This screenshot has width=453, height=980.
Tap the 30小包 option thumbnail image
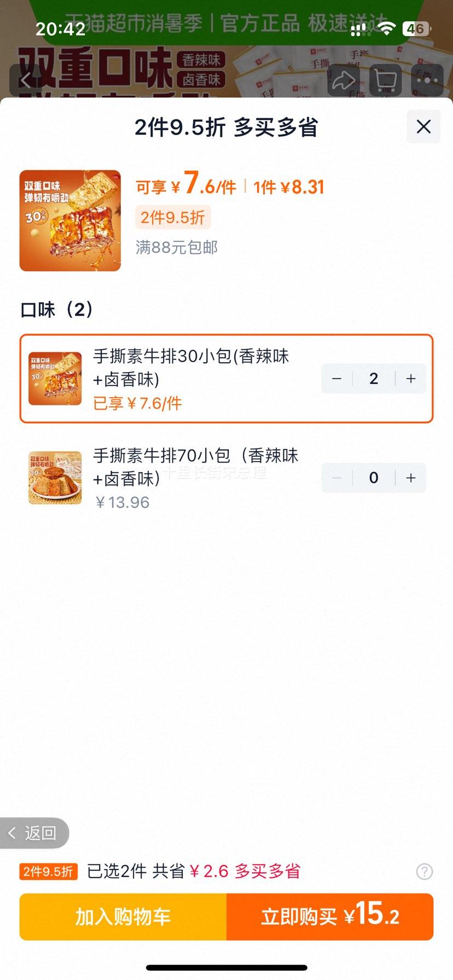tap(55, 378)
